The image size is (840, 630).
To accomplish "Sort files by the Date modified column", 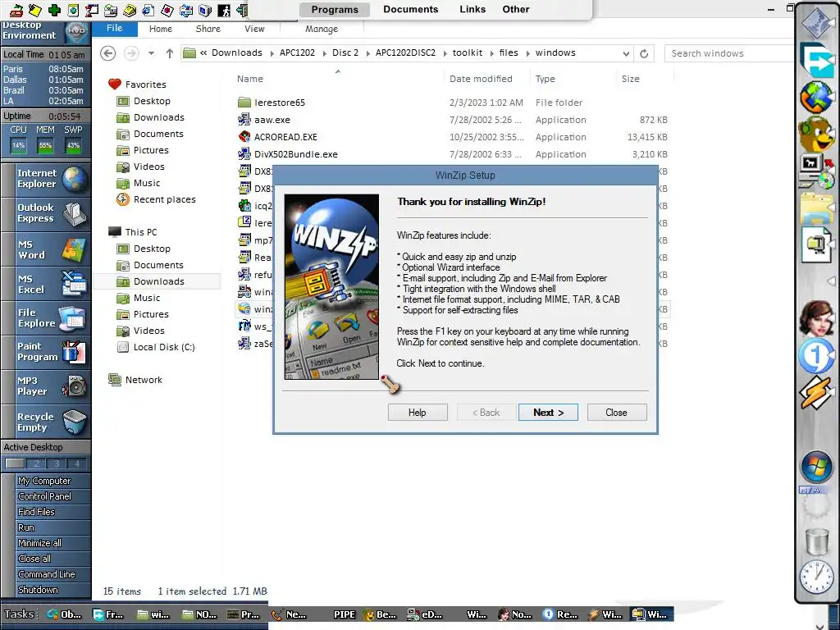I will pyautogui.click(x=481, y=79).
